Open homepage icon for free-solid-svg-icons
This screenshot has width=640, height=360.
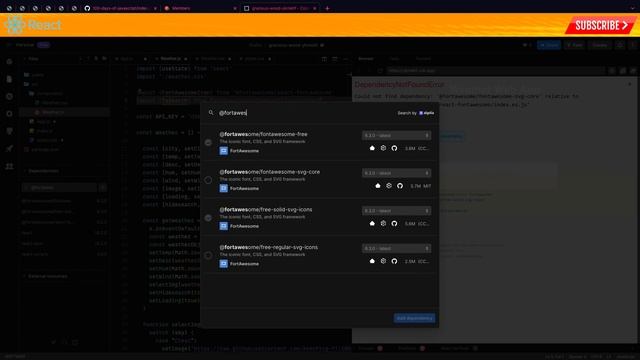[x=372, y=223]
